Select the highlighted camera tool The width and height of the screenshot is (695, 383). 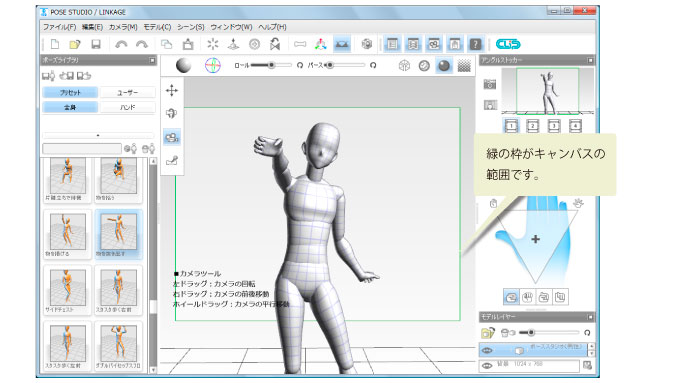click(172, 137)
